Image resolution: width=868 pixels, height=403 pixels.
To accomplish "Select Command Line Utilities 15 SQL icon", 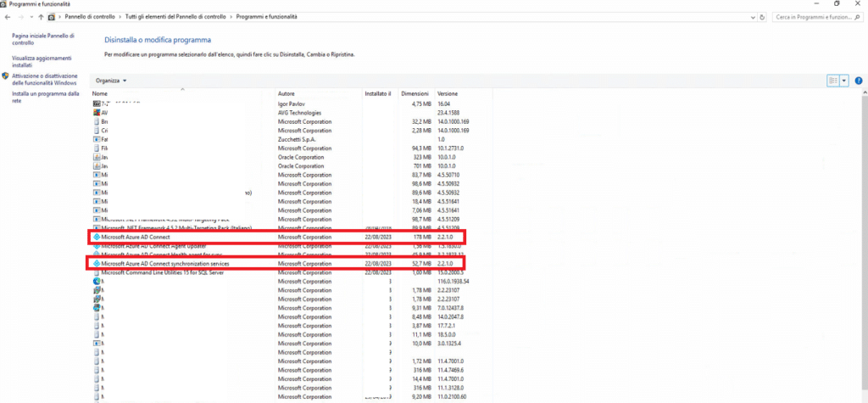I will coord(97,272).
